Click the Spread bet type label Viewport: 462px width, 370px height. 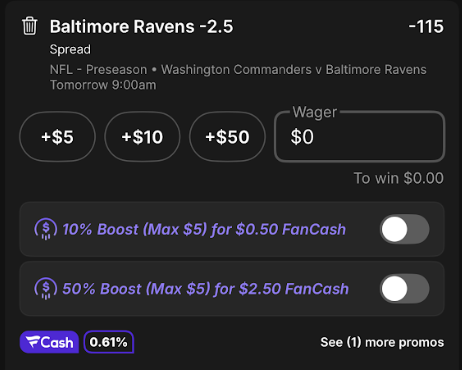(70, 49)
